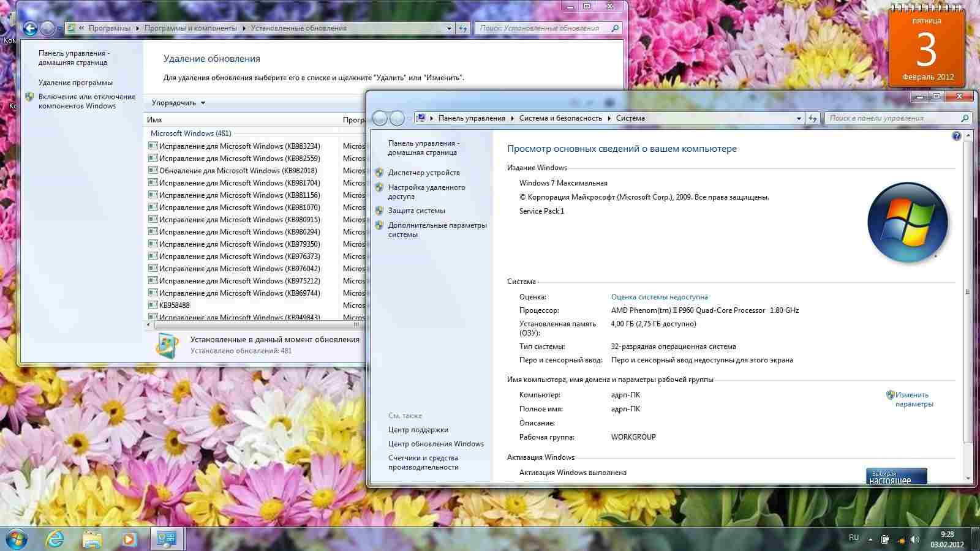Image resolution: width=980 pixels, height=551 pixels.
Task: Open the Start menu orb
Action: (x=17, y=539)
